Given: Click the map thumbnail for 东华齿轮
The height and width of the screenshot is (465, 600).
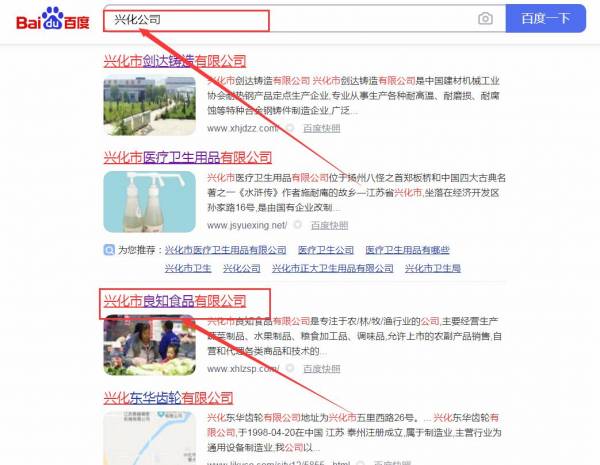Looking at the screenshot, I should point(150,438).
